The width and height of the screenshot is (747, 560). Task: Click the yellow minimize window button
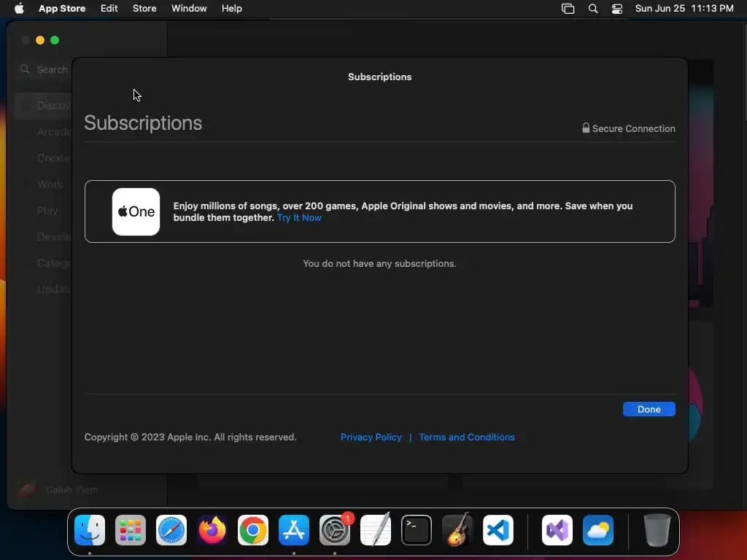[40, 40]
